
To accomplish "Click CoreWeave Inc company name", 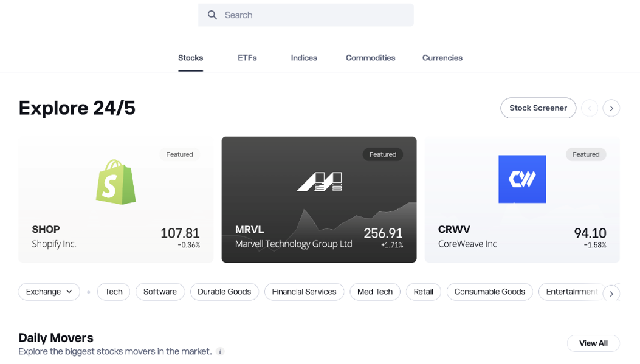I will 467,244.
